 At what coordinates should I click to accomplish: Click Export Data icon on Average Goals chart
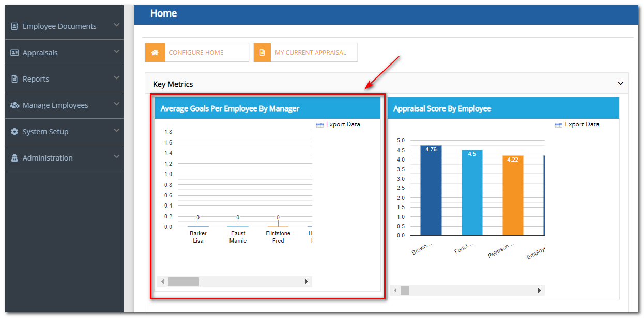click(319, 124)
